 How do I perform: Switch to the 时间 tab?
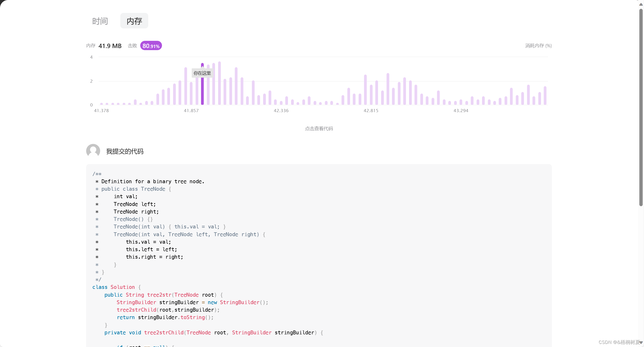pyautogui.click(x=100, y=21)
